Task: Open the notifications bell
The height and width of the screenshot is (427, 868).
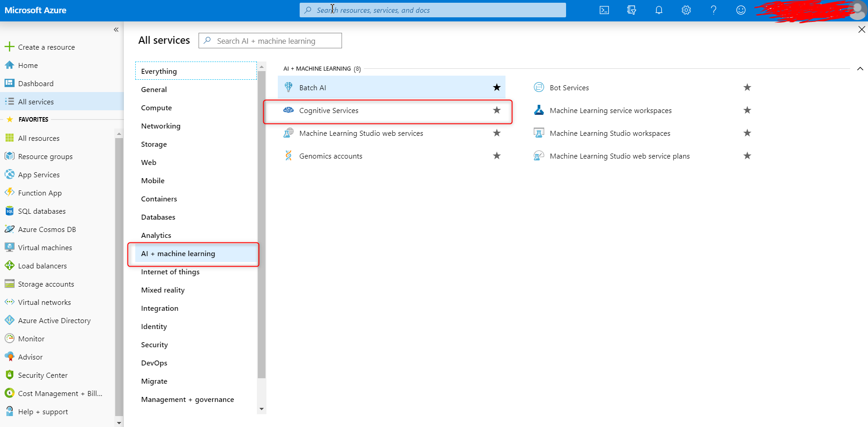Action: coord(659,10)
